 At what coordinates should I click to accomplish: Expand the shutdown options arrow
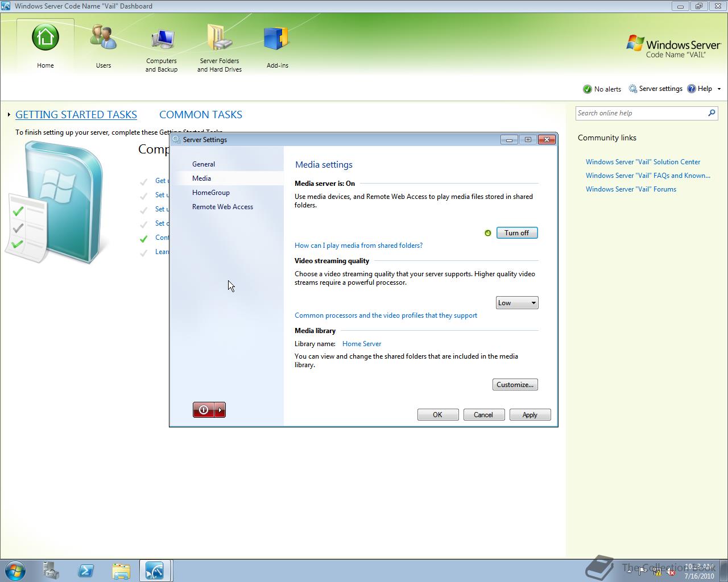(220, 410)
